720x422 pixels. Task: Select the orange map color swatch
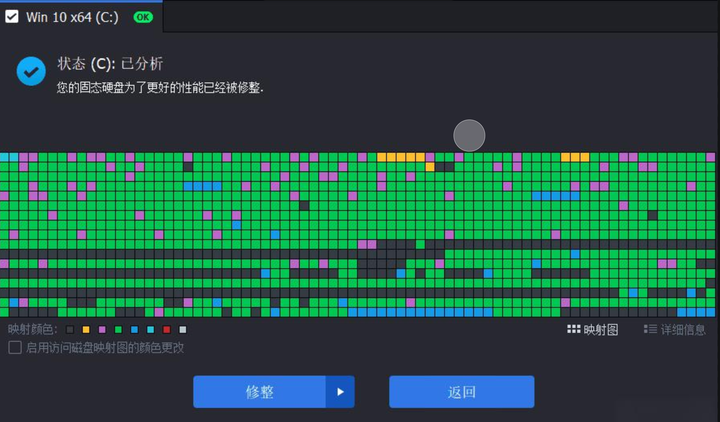(86, 329)
